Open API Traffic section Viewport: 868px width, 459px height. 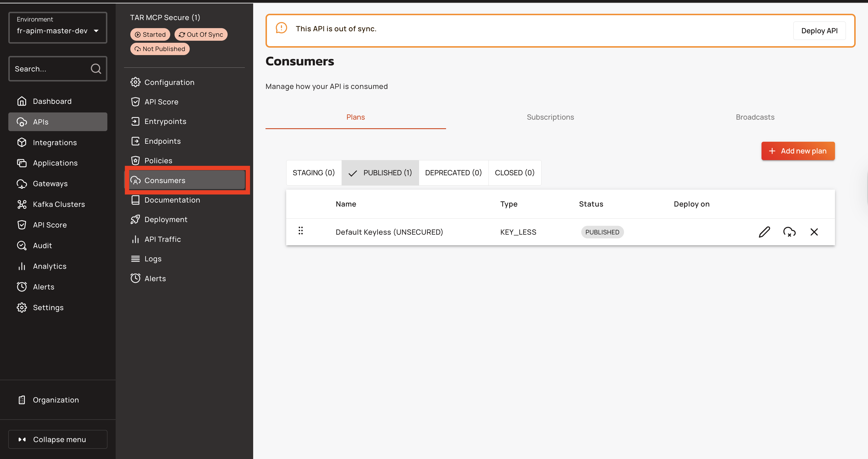[x=162, y=240]
